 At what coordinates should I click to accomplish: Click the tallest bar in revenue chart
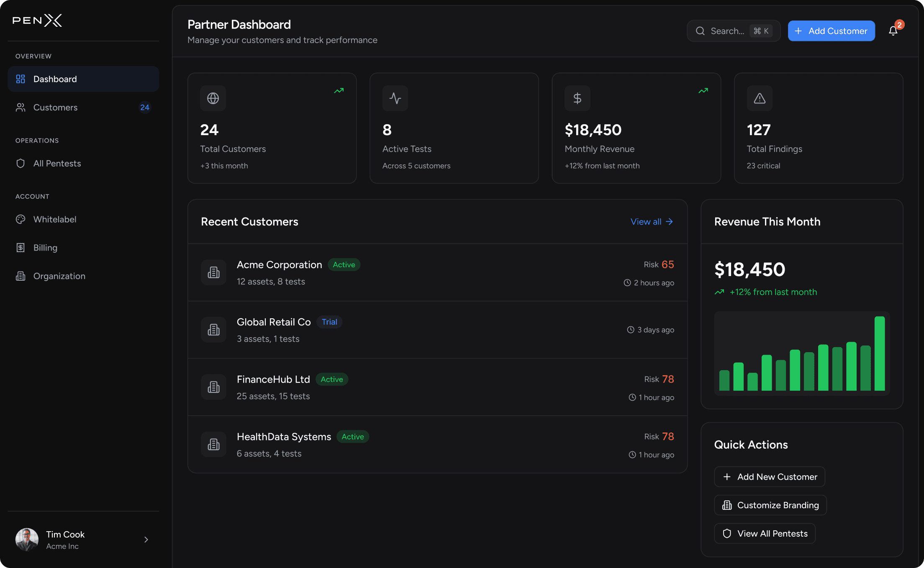pyautogui.click(x=880, y=353)
